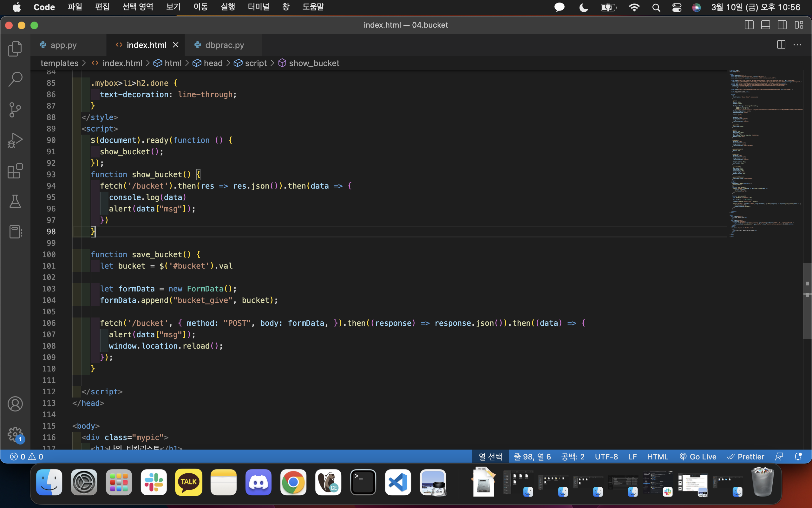
Task: Click the 공백: 2 indentation setting
Action: tap(573, 457)
